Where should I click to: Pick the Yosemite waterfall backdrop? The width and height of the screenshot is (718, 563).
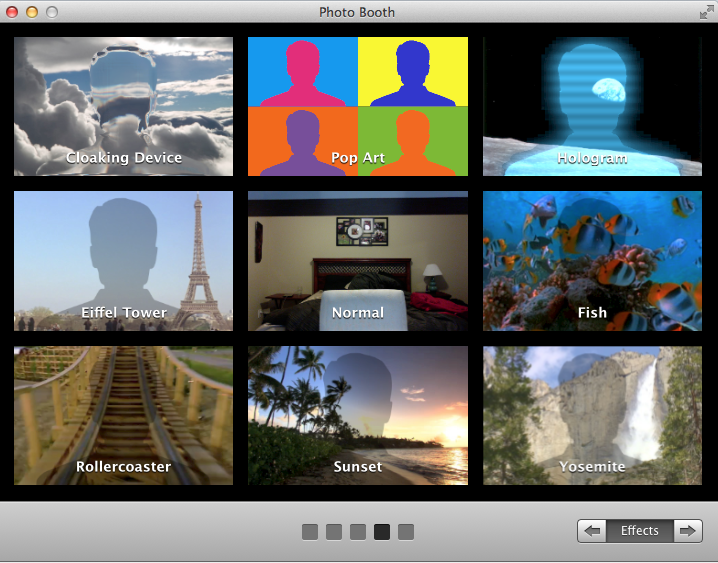592,416
